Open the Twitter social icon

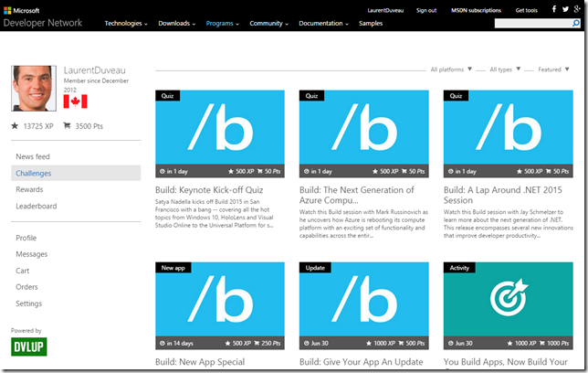pyautogui.click(x=565, y=9)
